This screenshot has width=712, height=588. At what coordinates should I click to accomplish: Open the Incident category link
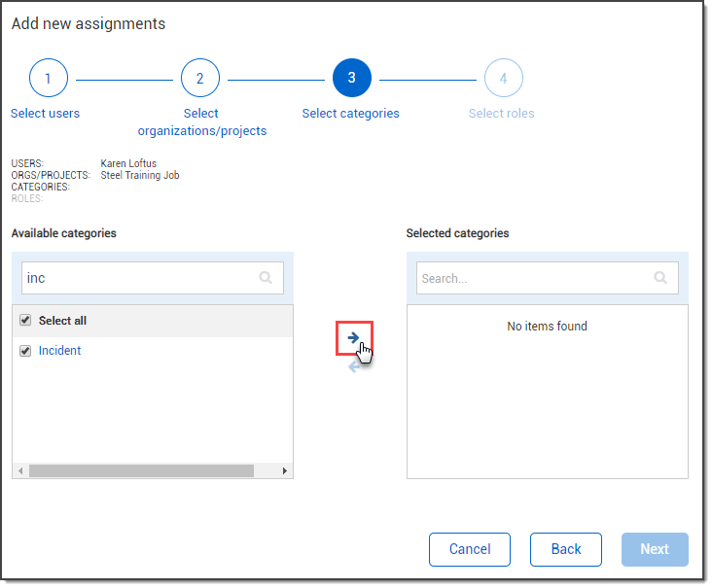(60, 351)
